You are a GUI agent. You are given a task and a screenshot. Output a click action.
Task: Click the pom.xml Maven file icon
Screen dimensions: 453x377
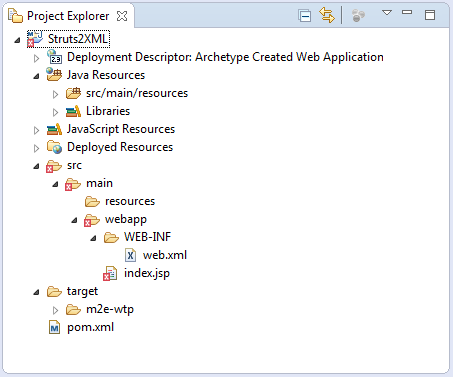54,327
